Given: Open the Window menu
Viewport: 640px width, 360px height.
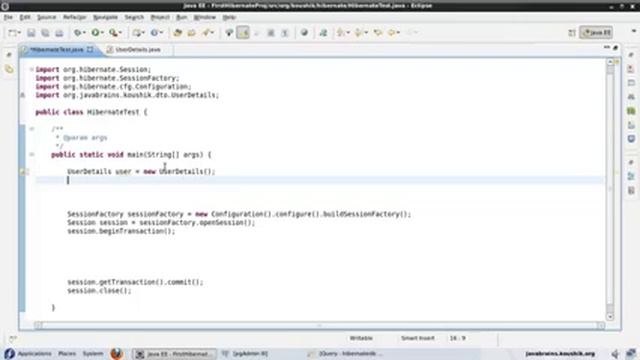Looking at the screenshot, I should click(x=204, y=17).
